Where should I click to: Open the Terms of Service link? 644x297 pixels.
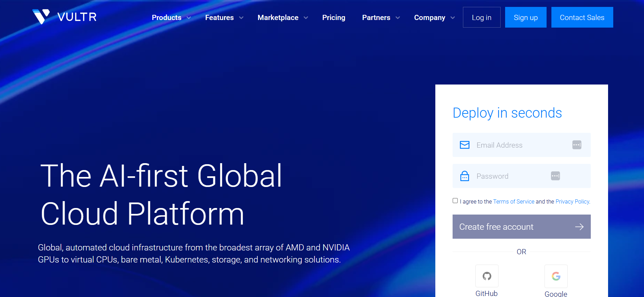(514, 201)
